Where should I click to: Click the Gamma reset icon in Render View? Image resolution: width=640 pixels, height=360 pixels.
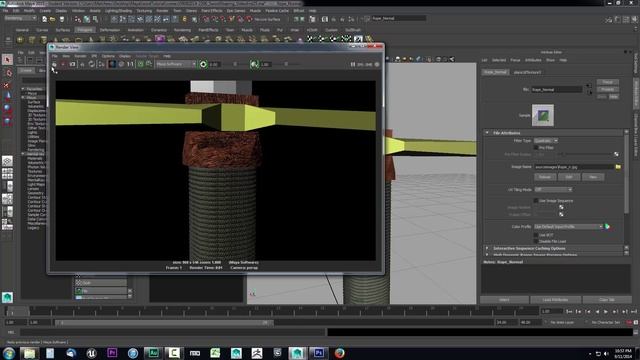pyautogui.click(x=254, y=64)
